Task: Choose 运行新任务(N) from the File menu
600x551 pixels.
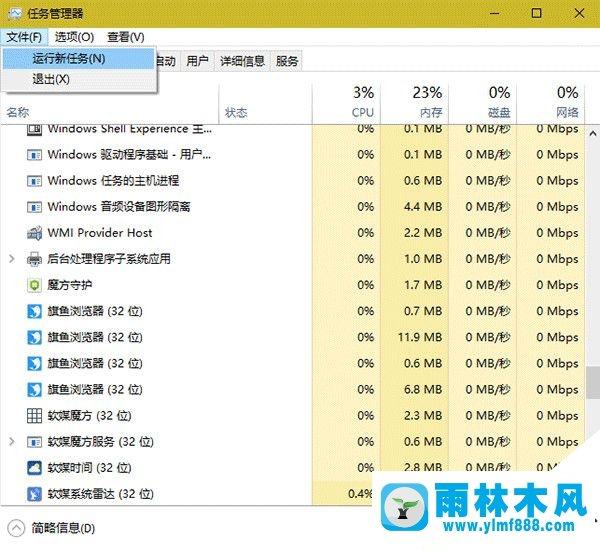Action: [x=78, y=59]
